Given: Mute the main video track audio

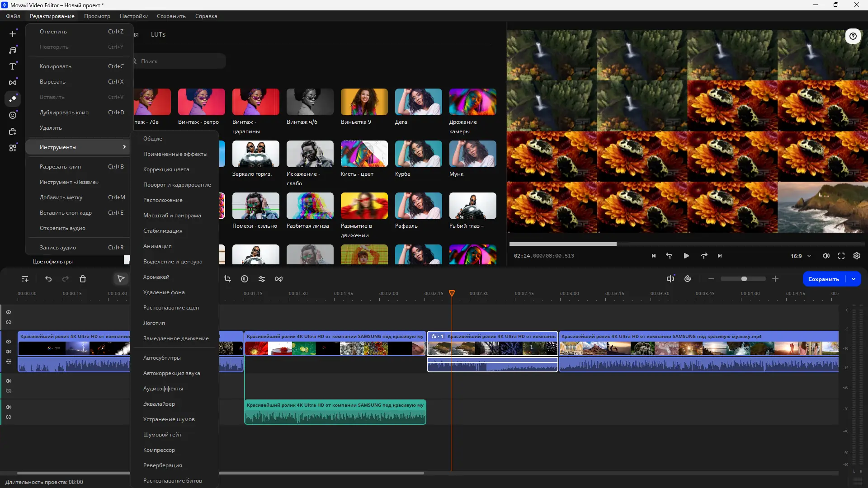Looking at the screenshot, I should tap(9, 352).
